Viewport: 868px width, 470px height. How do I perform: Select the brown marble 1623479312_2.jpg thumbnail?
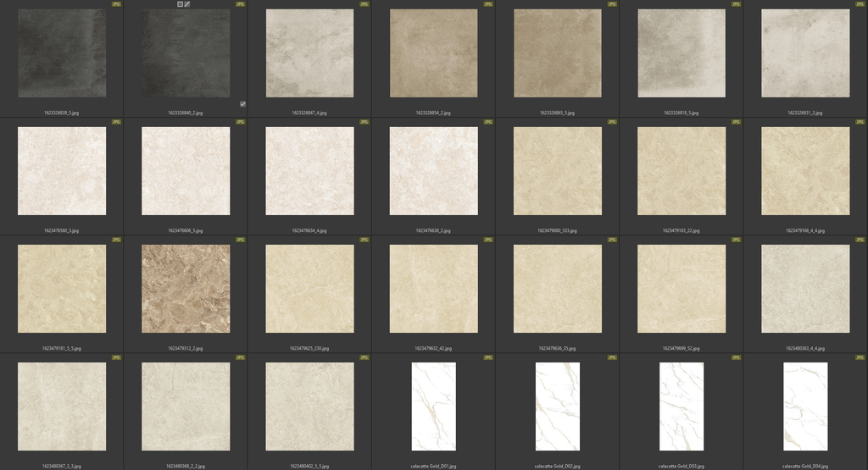[x=186, y=289]
